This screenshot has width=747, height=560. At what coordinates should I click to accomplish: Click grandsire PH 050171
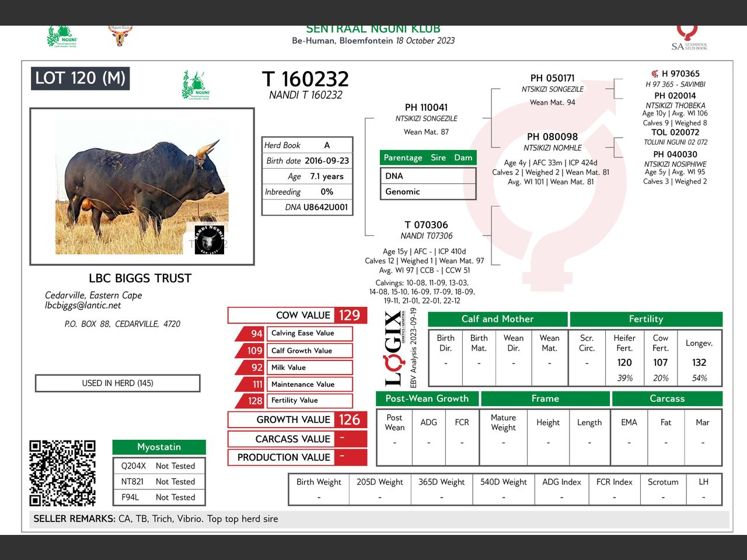(x=553, y=78)
